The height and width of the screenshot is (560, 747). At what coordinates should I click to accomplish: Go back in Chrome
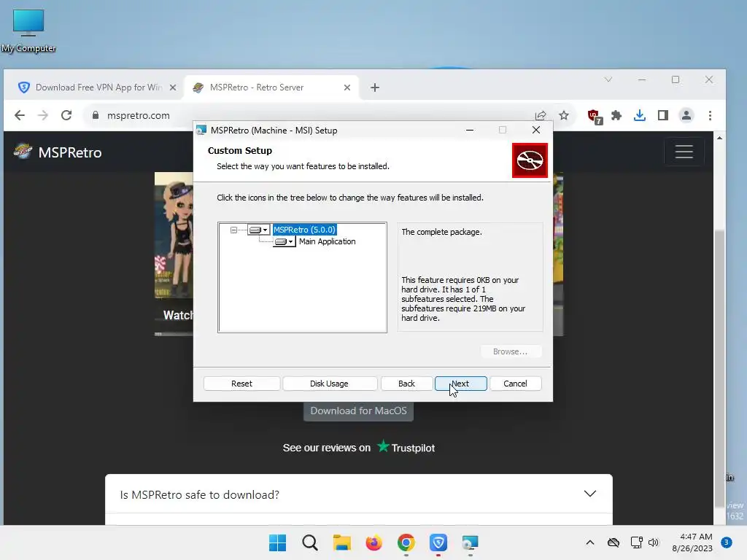click(20, 115)
